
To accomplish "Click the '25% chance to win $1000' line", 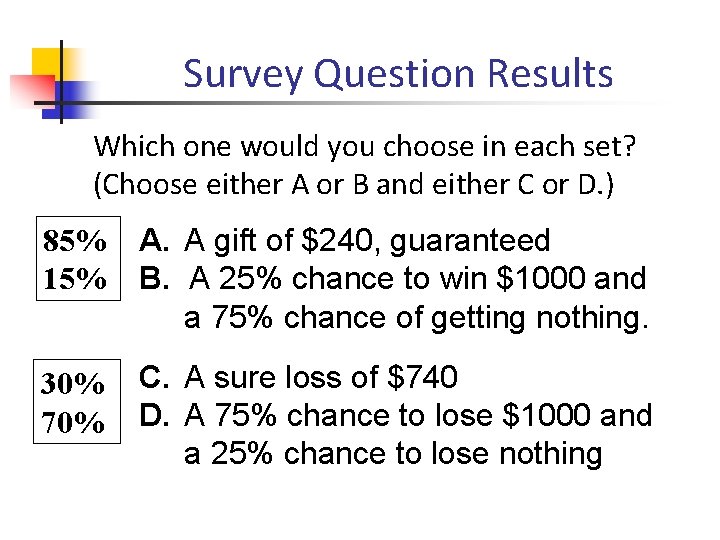I will 418,278.
